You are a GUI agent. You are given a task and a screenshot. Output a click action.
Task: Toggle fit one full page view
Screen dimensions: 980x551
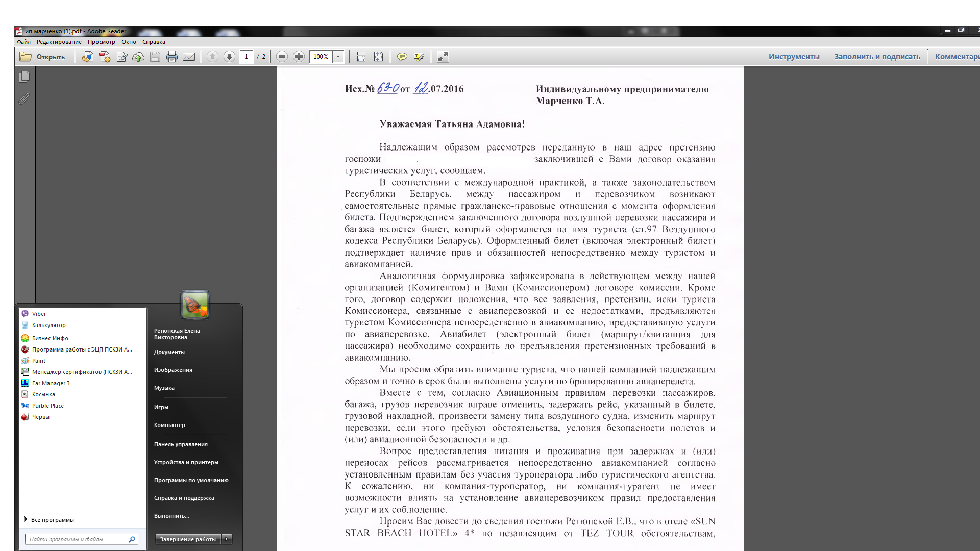click(x=378, y=57)
